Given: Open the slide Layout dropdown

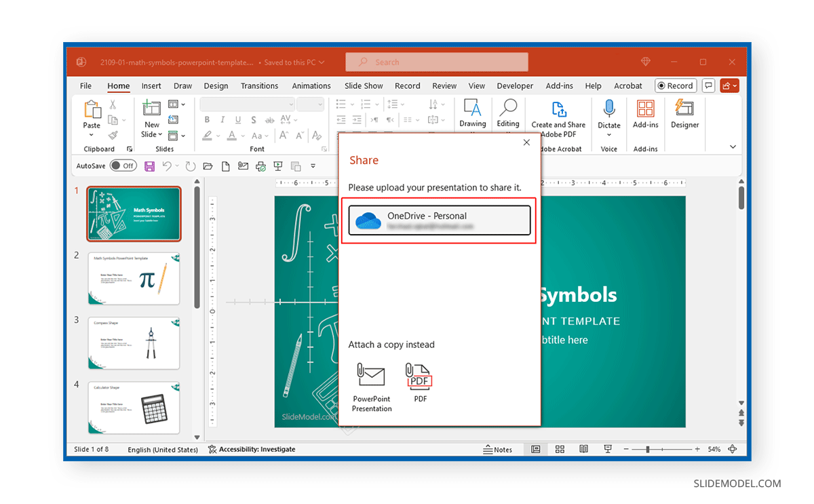Looking at the screenshot, I should 176,104.
